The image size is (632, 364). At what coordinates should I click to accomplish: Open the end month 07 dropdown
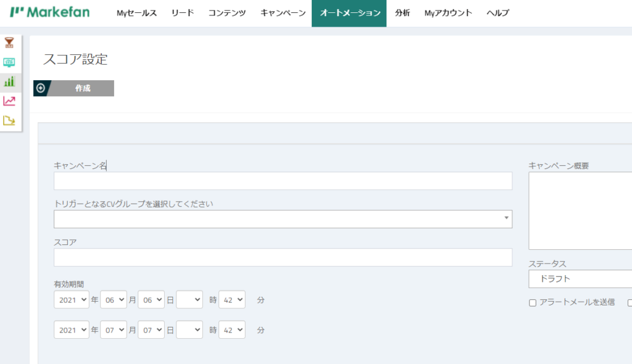point(114,329)
